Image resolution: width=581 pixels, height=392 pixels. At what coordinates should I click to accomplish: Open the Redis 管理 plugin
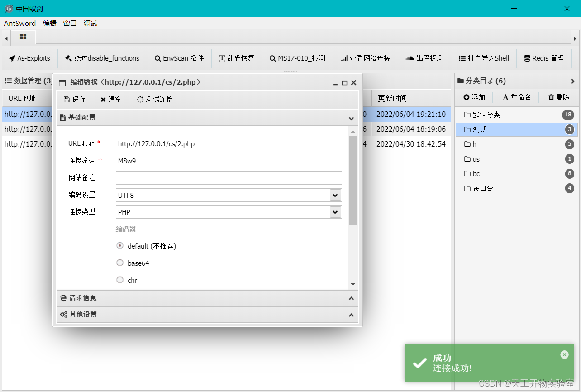[x=544, y=58]
